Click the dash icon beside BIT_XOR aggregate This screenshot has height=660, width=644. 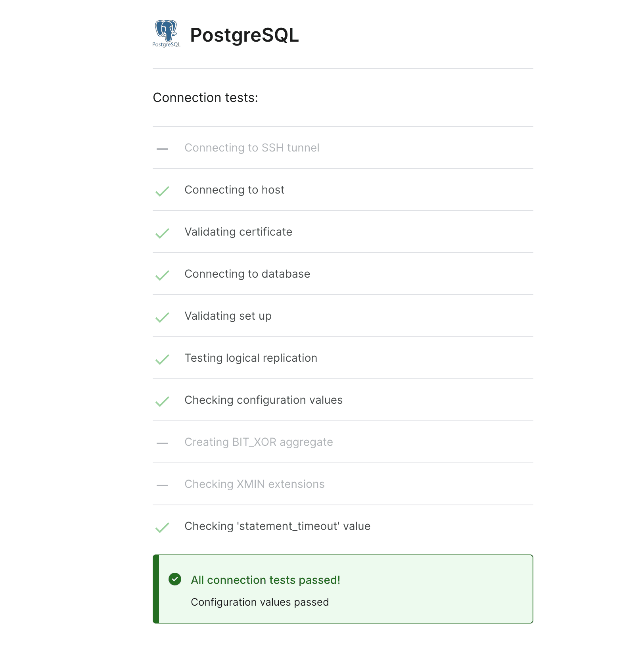point(162,443)
